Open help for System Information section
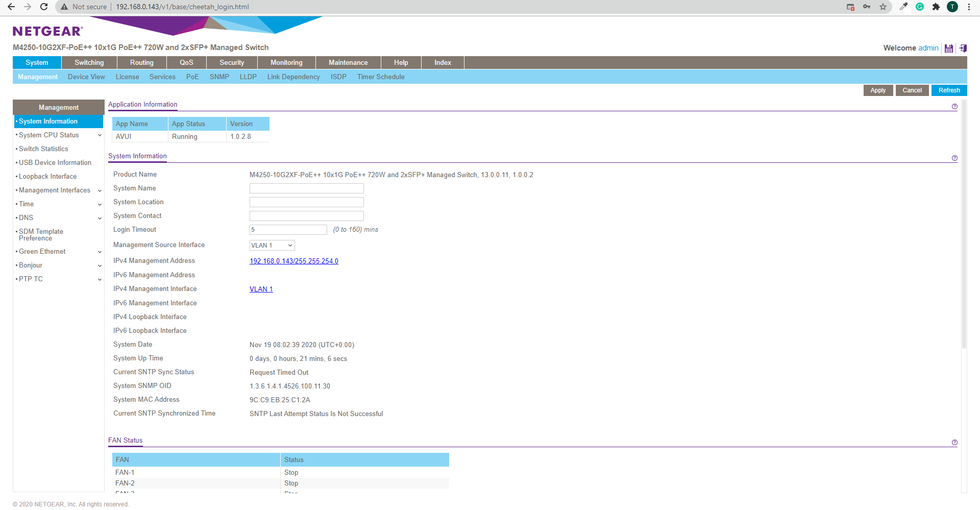The image size is (980, 510). [x=954, y=158]
